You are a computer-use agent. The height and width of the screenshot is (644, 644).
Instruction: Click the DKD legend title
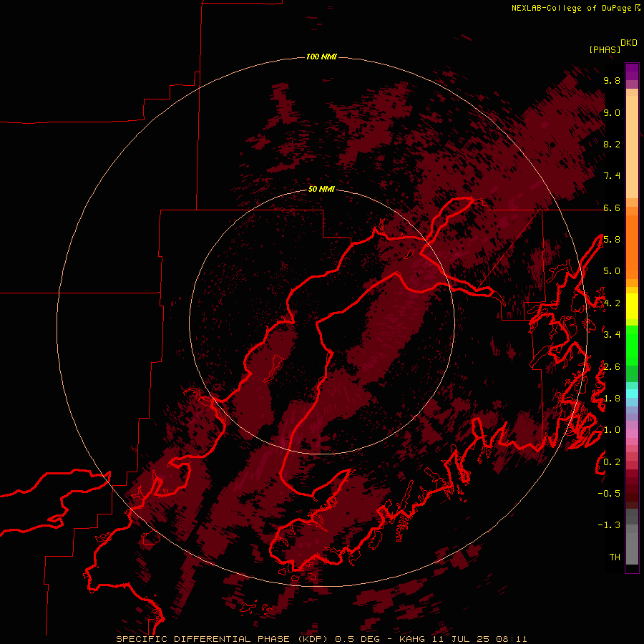coord(628,43)
